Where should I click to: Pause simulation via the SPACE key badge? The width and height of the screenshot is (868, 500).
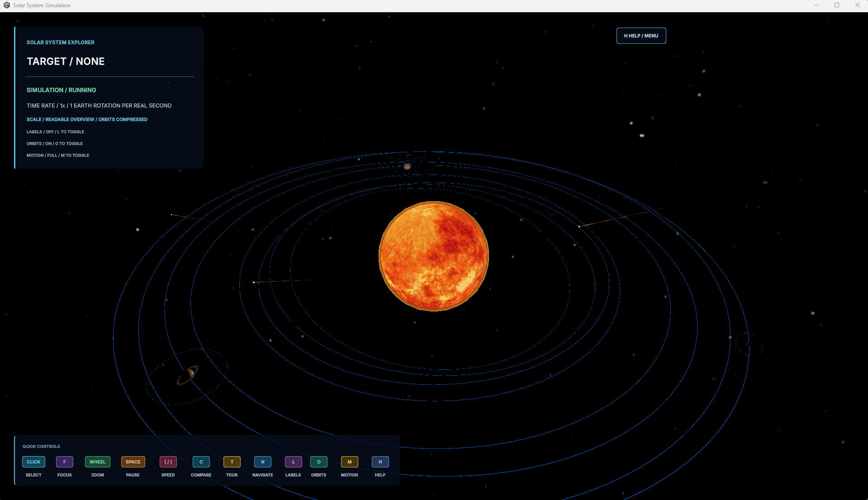click(133, 462)
